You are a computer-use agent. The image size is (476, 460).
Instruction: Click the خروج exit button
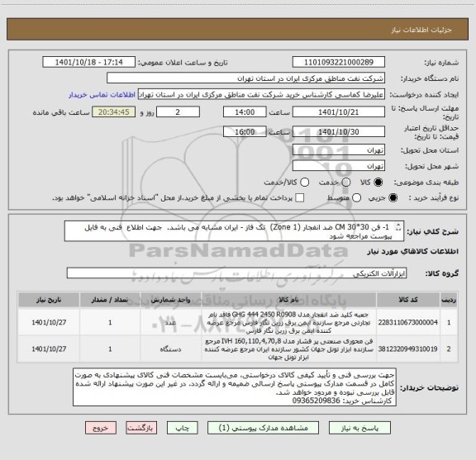pos(101,428)
